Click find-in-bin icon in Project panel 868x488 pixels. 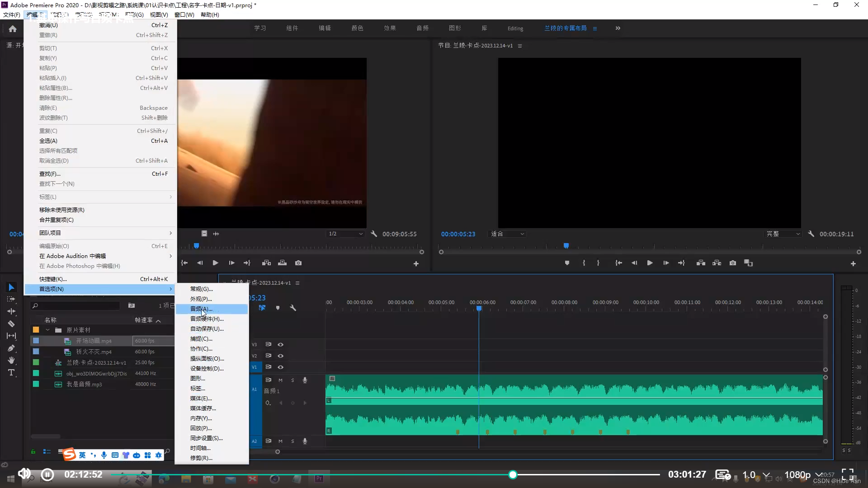pyautogui.click(x=132, y=306)
